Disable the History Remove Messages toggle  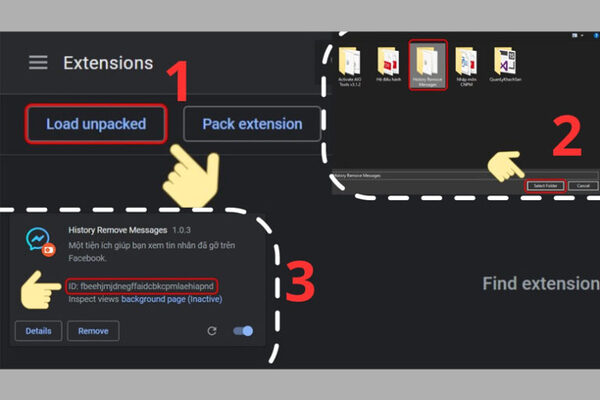tap(243, 331)
